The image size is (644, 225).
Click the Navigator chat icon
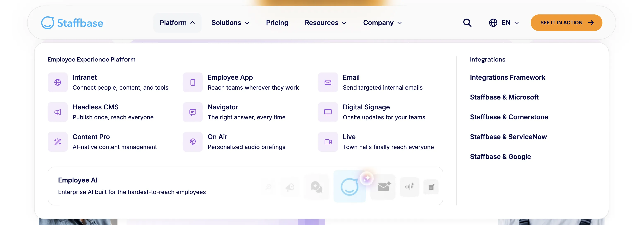[193, 112]
